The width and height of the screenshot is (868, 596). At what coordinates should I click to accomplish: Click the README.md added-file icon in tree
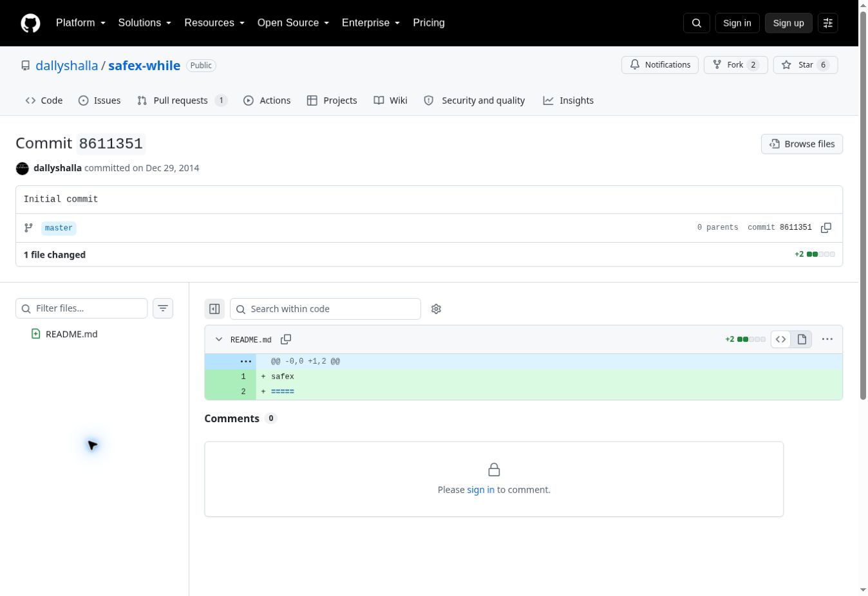(x=35, y=334)
